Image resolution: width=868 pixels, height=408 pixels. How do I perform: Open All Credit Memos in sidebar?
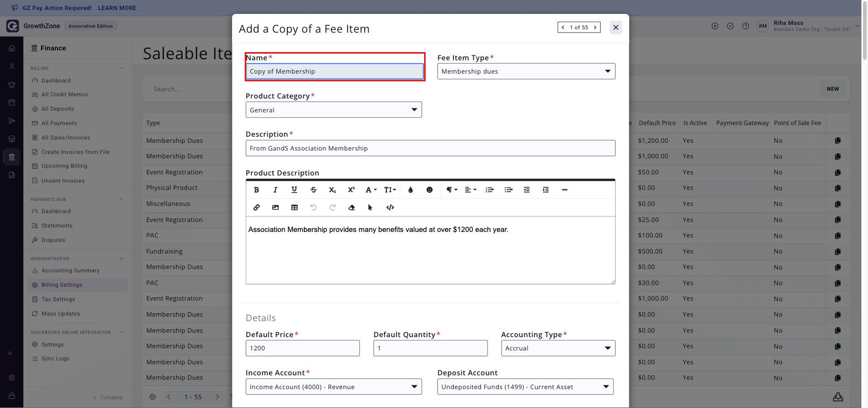(x=65, y=95)
